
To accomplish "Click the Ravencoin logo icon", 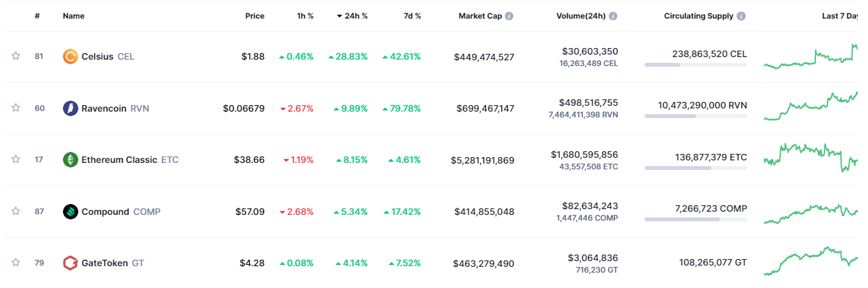I will 71,108.
